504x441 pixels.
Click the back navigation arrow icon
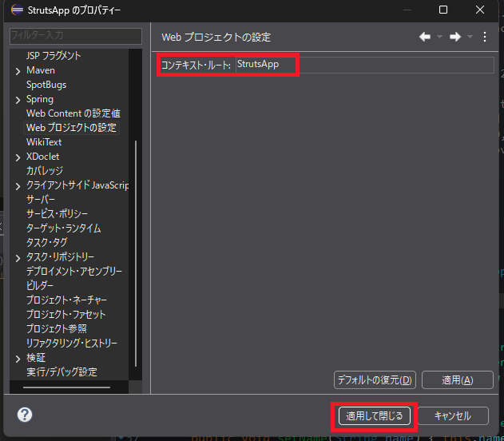(425, 37)
